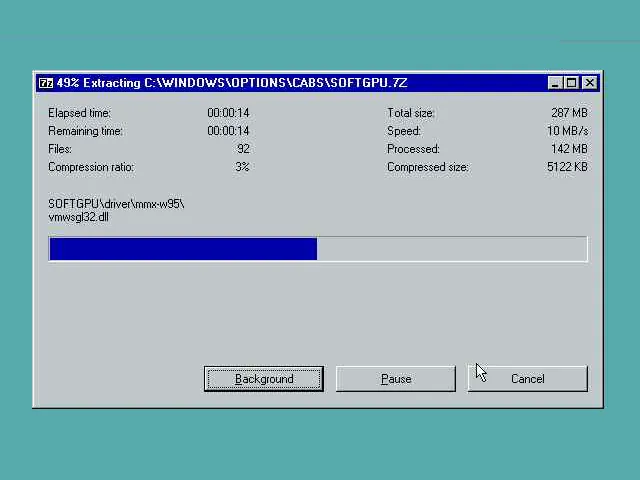Click the Compression ratio label
The height and width of the screenshot is (480, 640).
[91, 167]
